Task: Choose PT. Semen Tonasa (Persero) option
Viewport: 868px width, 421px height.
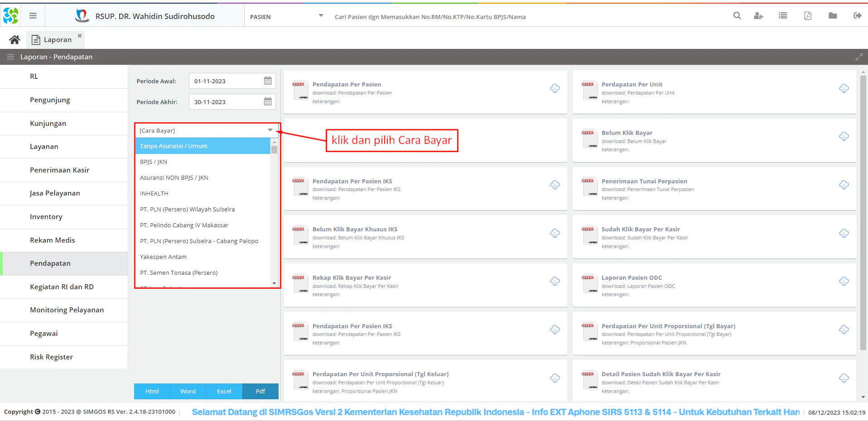Action: click(203, 273)
